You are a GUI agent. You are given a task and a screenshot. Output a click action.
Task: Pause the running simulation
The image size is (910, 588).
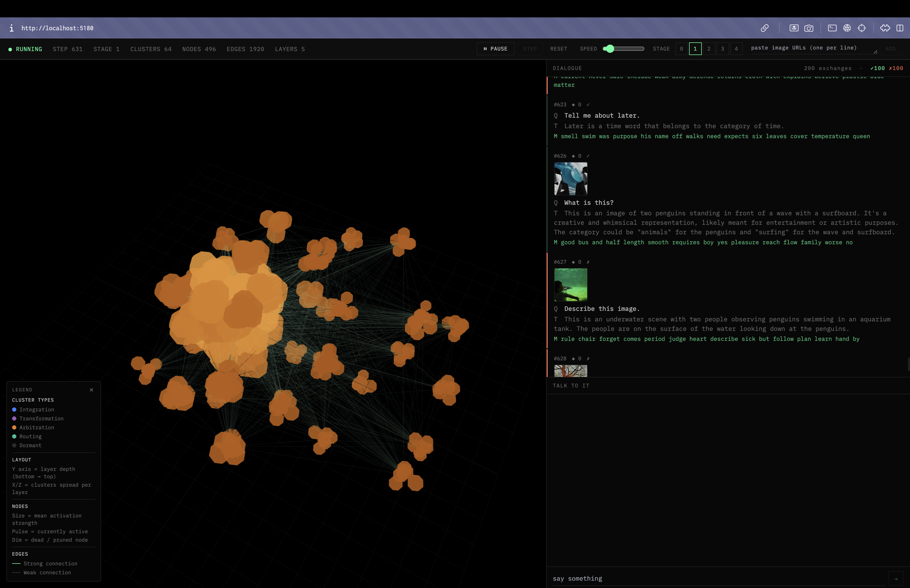495,48
